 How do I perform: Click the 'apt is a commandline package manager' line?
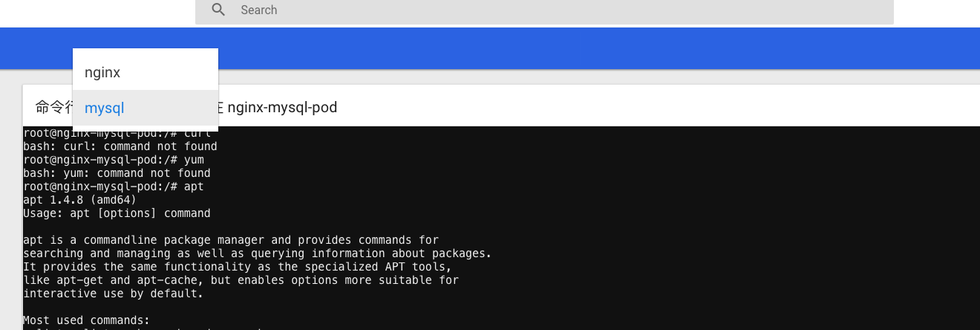(231, 240)
